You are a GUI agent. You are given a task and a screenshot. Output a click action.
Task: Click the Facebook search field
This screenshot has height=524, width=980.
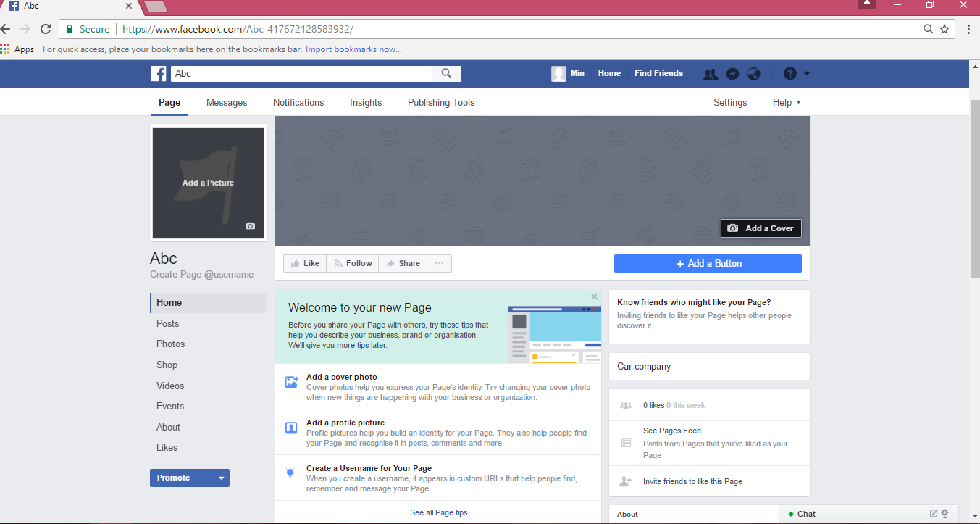tap(301, 73)
